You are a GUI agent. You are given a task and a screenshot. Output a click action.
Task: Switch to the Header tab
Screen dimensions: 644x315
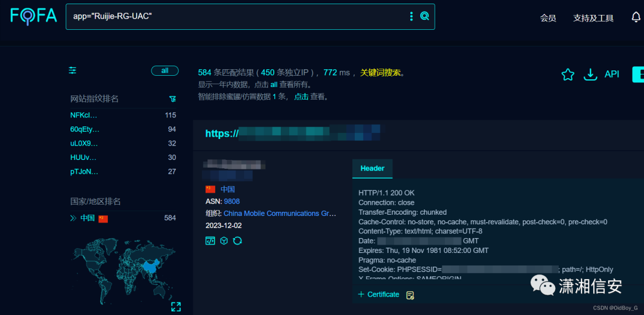(372, 168)
